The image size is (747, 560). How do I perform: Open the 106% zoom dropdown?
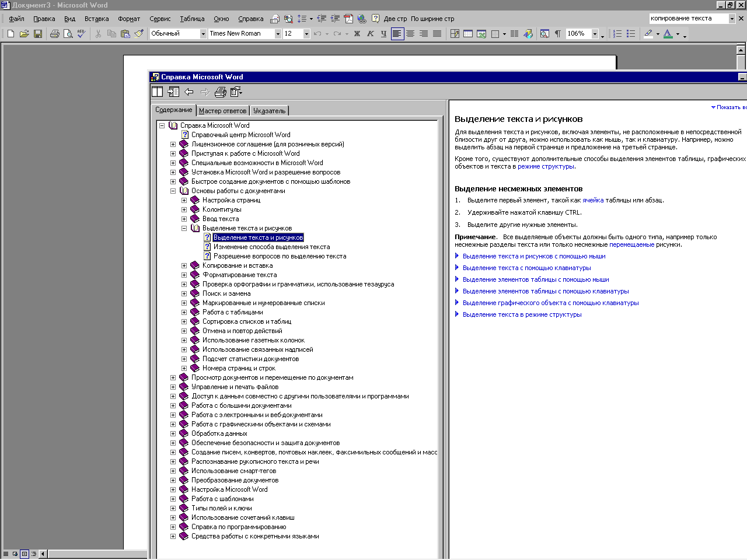pos(595,34)
